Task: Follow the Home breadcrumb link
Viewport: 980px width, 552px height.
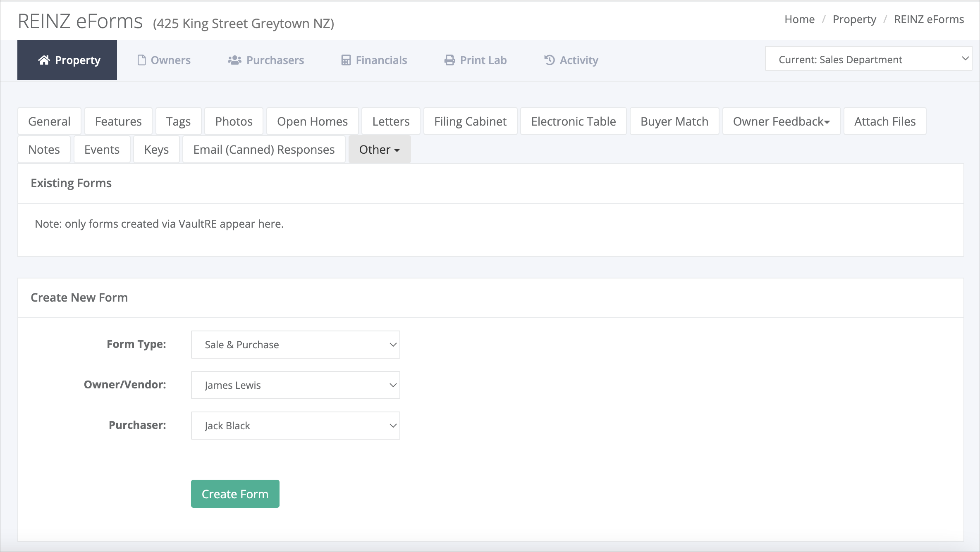Action: [799, 19]
